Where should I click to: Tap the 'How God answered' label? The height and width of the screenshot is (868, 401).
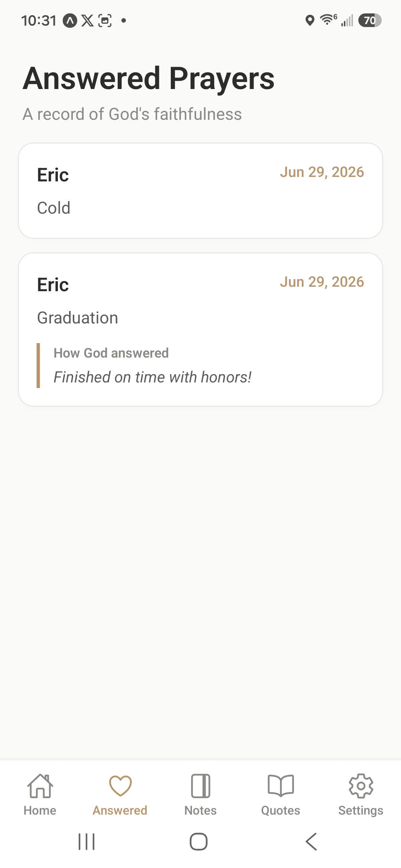coord(111,353)
